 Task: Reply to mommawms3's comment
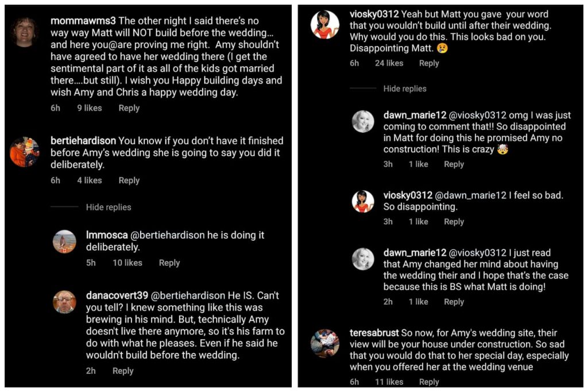click(129, 108)
